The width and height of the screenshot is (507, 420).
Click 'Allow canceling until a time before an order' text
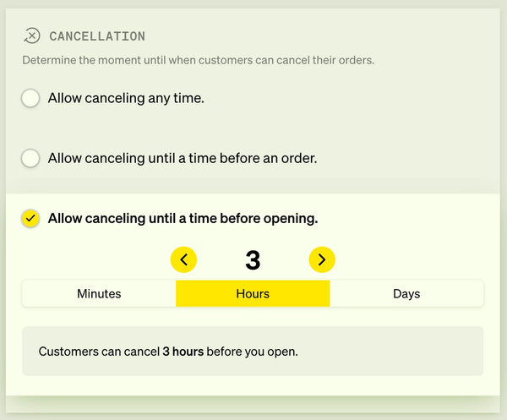pos(183,158)
